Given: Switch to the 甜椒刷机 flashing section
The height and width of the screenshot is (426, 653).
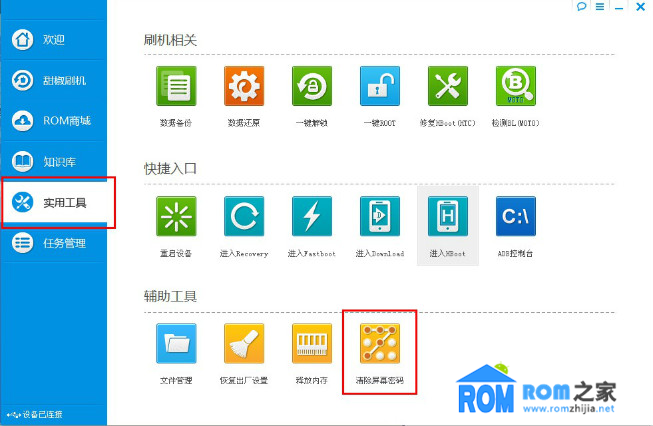Looking at the screenshot, I should pyautogui.click(x=53, y=80).
